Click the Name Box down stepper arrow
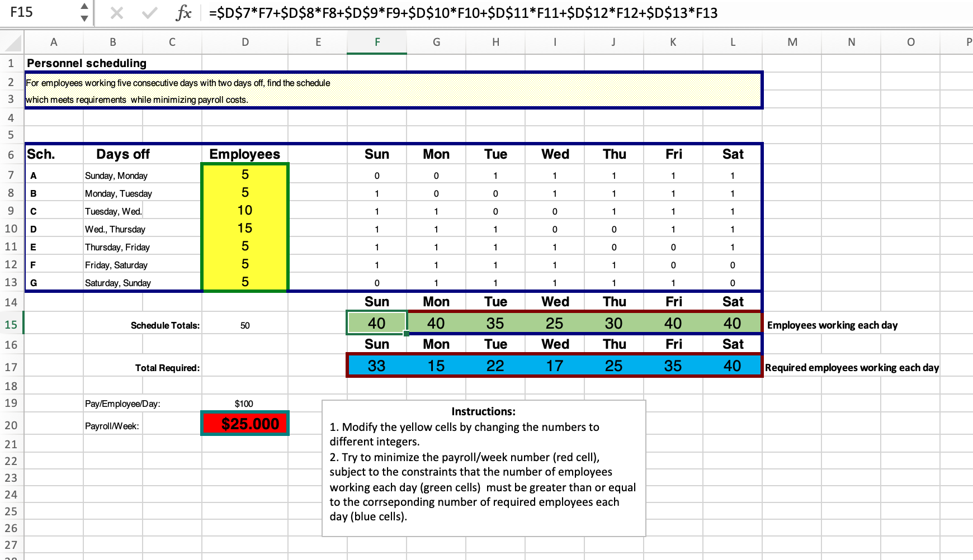The width and height of the screenshot is (973, 560). (84, 18)
